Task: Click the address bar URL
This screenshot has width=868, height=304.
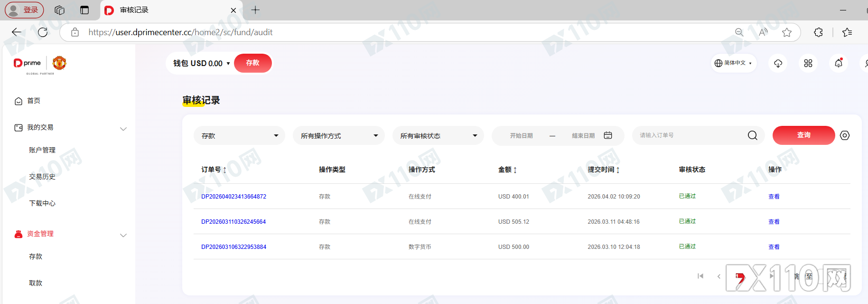Action: click(180, 32)
